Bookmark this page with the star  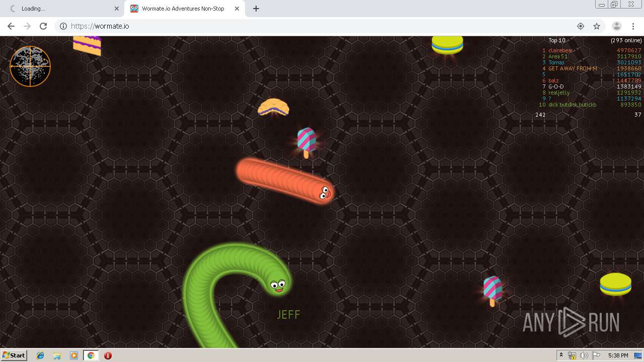tap(597, 26)
